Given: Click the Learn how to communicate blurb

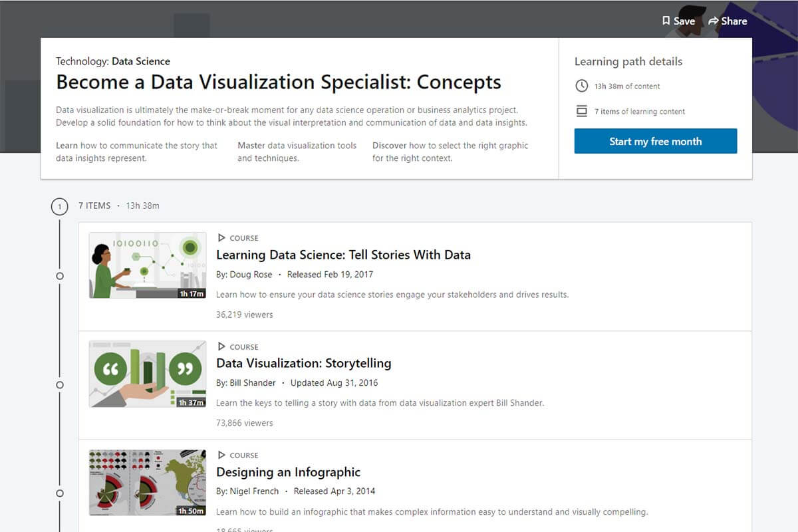Looking at the screenshot, I should 137,152.
